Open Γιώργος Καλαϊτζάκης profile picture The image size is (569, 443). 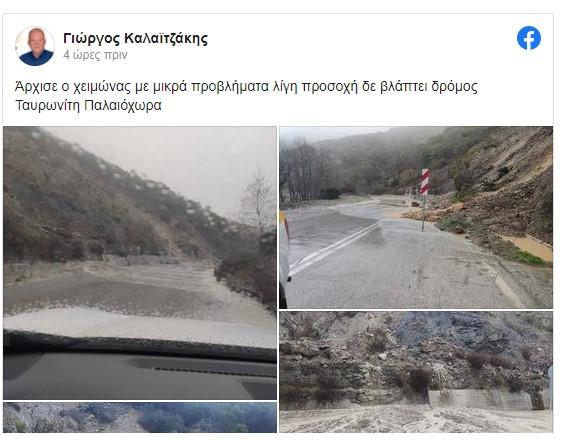35,46
